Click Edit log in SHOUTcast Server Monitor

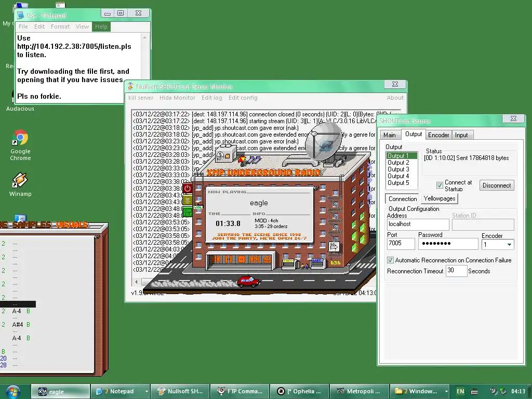[212, 98]
